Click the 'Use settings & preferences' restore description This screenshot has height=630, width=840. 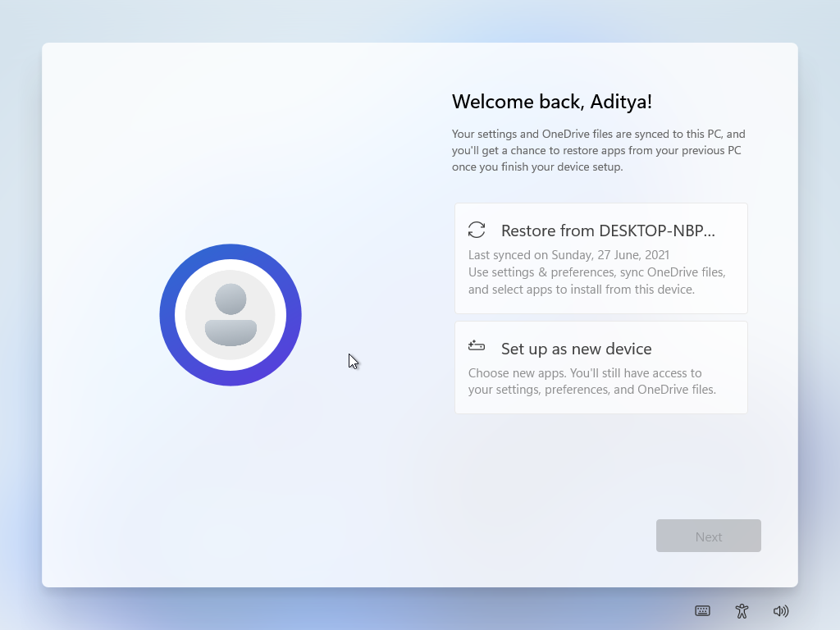tap(596, 272)
